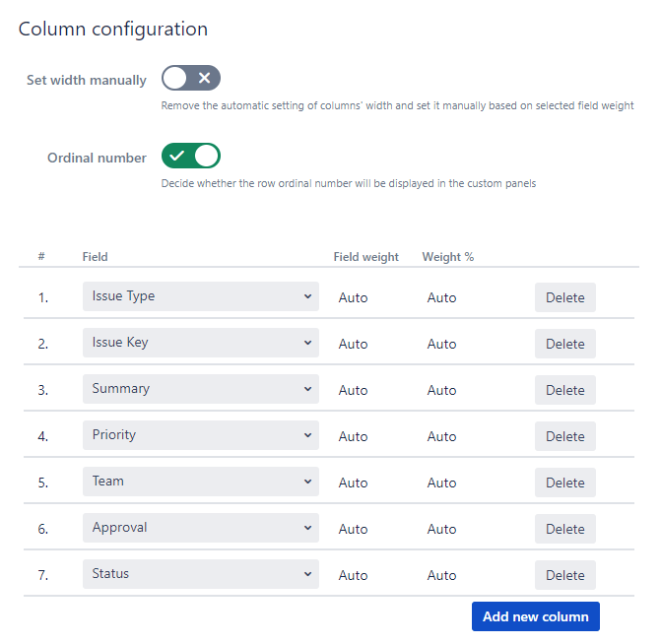Delete the Issue Type column row
The width and height of the screenshot is (661, 644).
tap(565, 297)
